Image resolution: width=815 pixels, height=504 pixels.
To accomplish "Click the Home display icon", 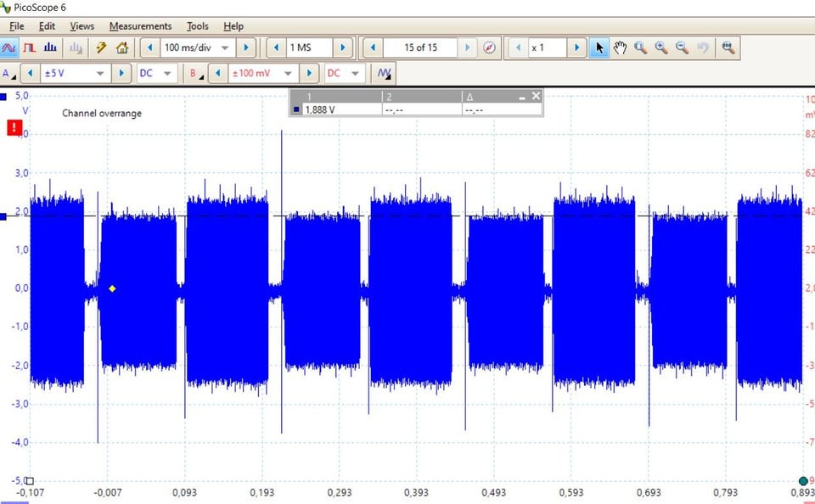I will (x=121, y=48).
